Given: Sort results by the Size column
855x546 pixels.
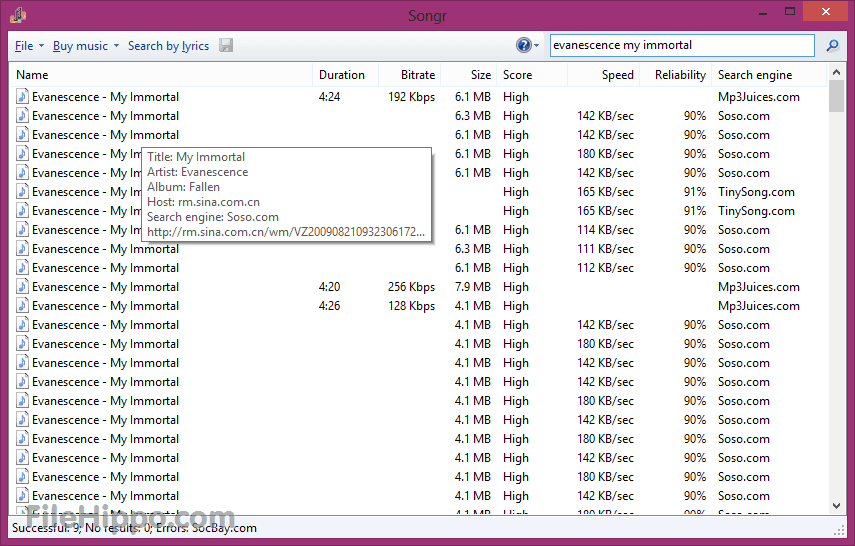Looking at the screenshot, I should coord(469,75).
